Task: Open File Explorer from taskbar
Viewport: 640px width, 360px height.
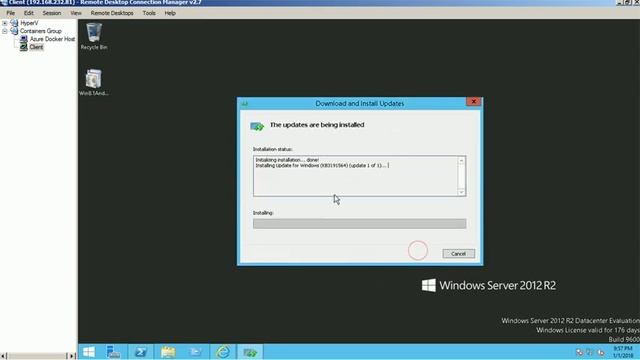Action: (x=168, y=352)
